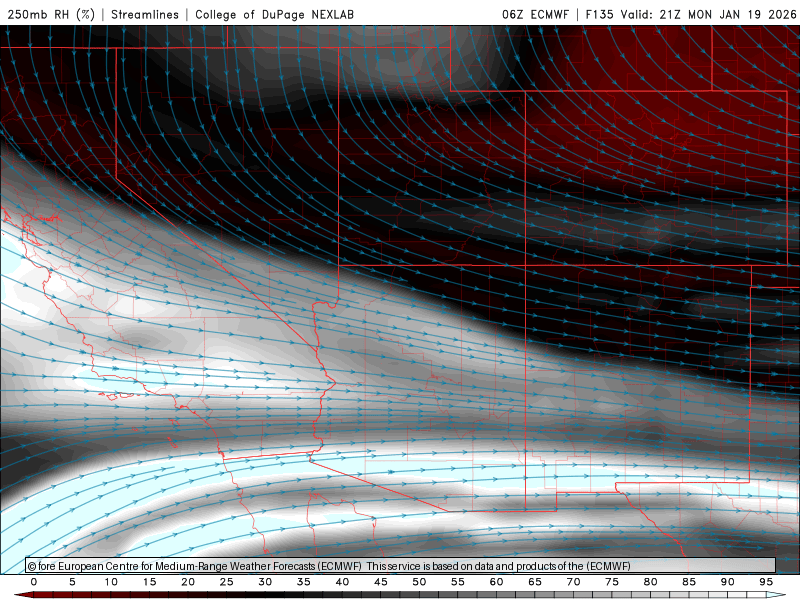800x600 pixels.
Task: Select the '70' colorbar value
Action: [x=573, y=582]
